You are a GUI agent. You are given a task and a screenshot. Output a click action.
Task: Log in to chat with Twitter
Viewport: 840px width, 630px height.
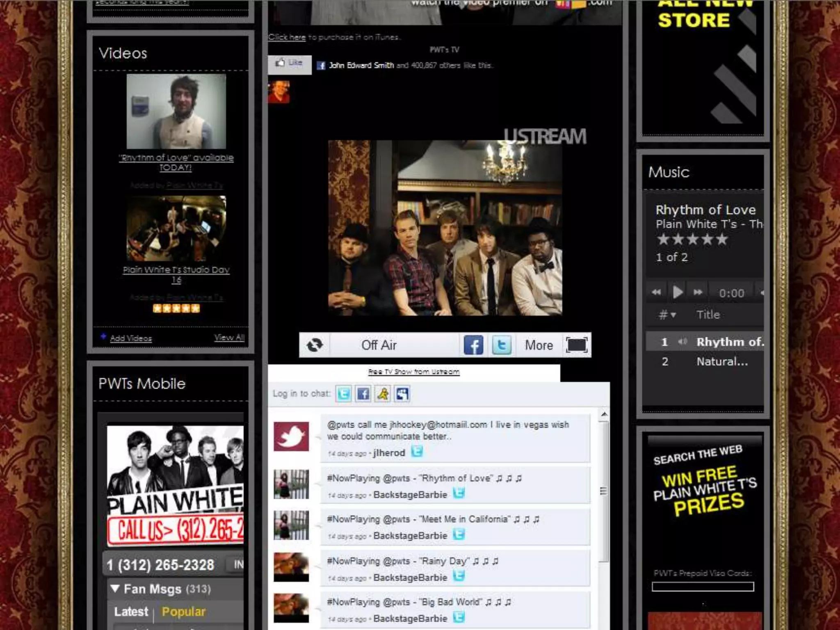coord(343,394)
